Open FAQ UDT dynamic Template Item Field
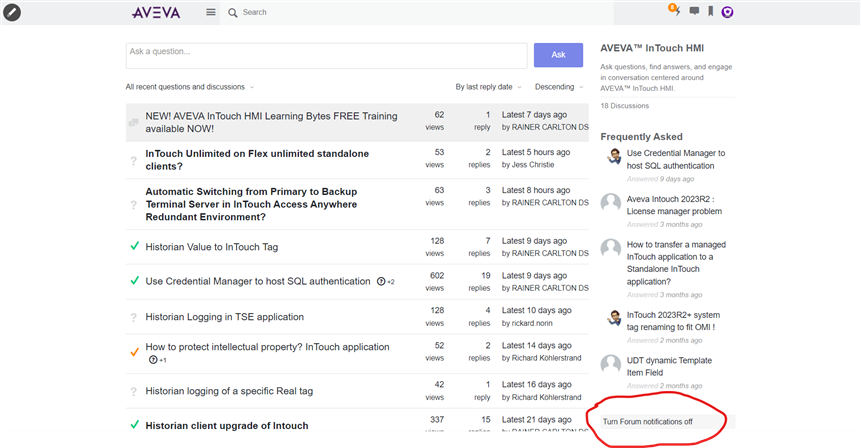This screenshot has height=448, width=861. [669, 366]
